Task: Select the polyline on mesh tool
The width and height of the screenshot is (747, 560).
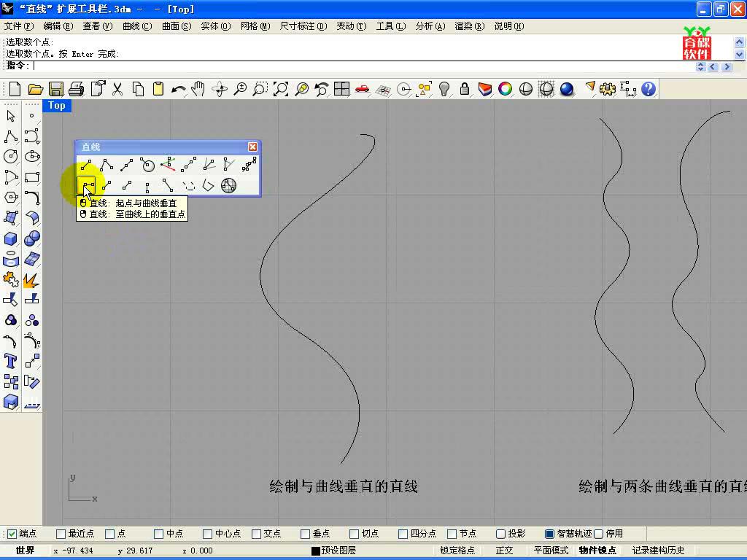Action: (x=228, y=184)
